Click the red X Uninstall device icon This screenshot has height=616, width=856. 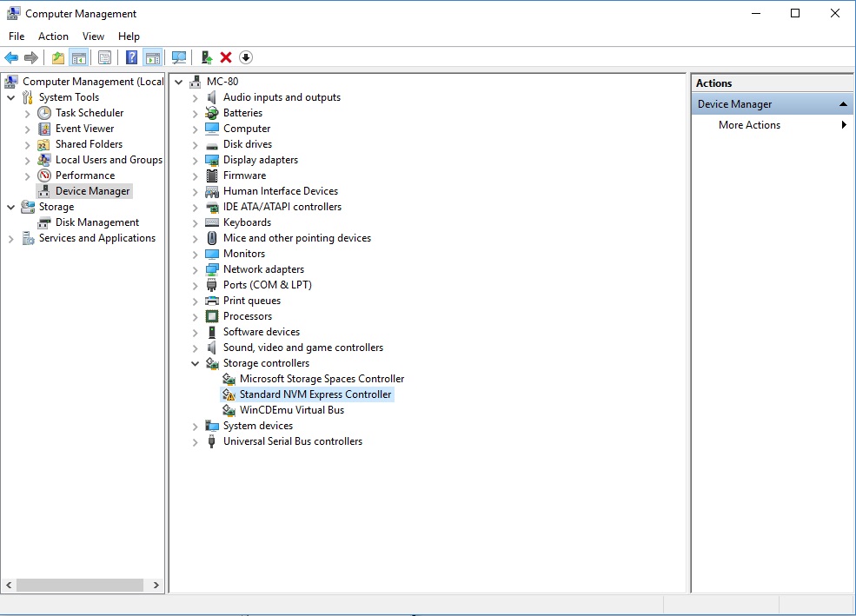tap(226, 57)
